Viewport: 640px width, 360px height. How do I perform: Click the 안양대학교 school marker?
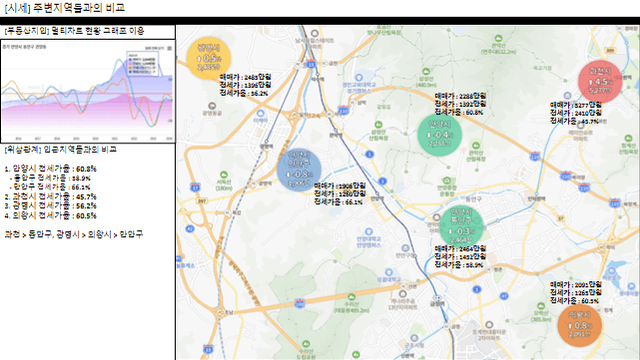369,232
